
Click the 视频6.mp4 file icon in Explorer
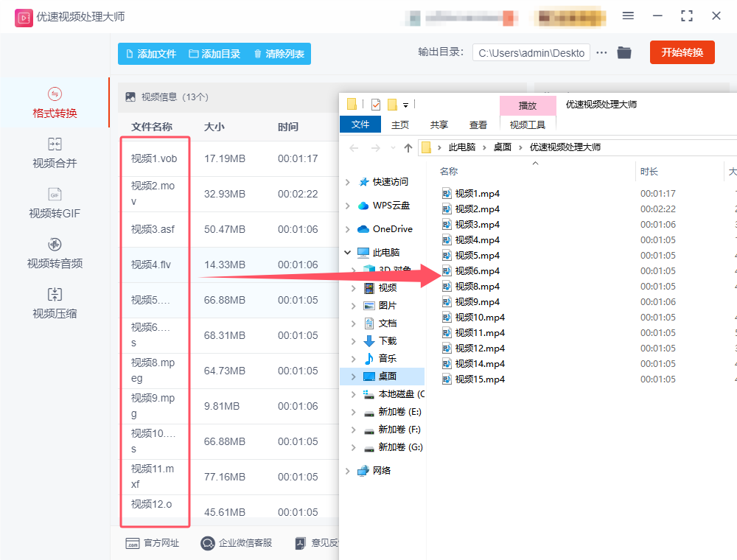click(447, 270)
